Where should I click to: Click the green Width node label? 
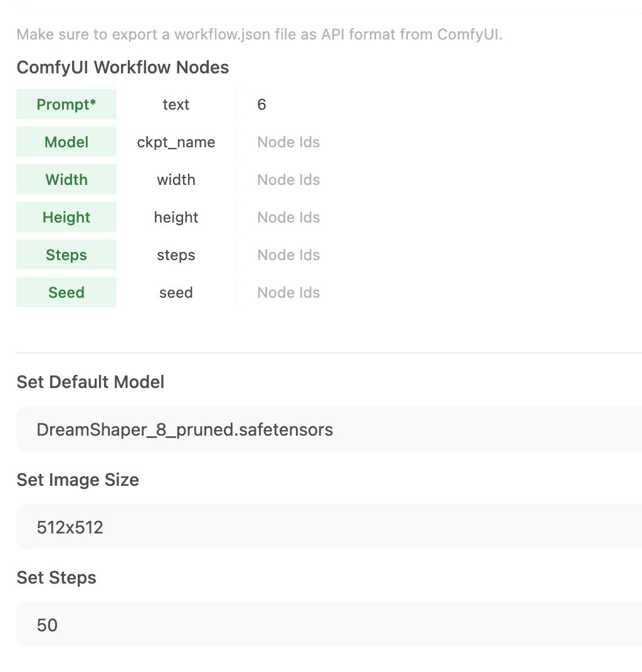[66, 180]
